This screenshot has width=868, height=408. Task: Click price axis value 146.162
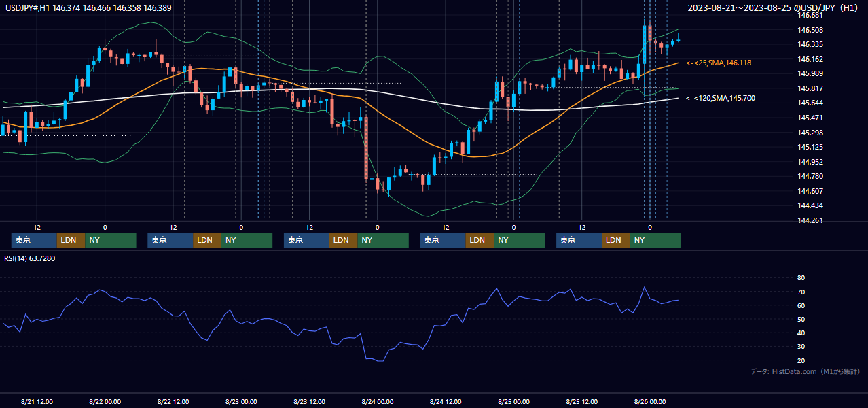pos(810,59)
